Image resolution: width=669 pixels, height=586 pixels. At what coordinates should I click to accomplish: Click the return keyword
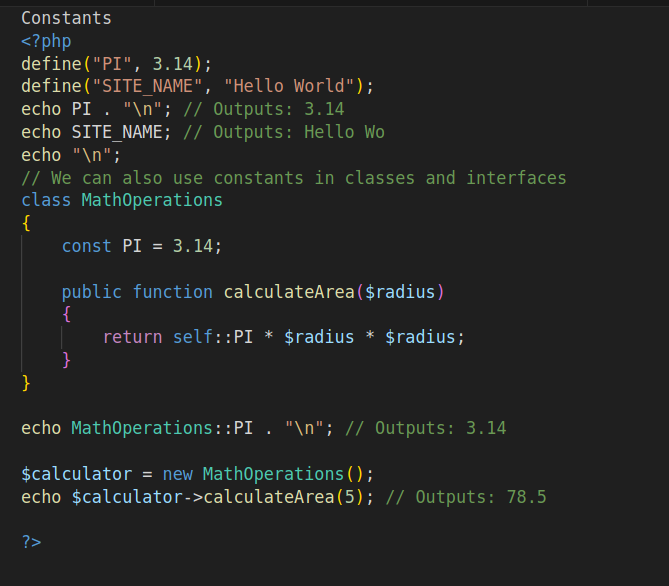[132, 338]
